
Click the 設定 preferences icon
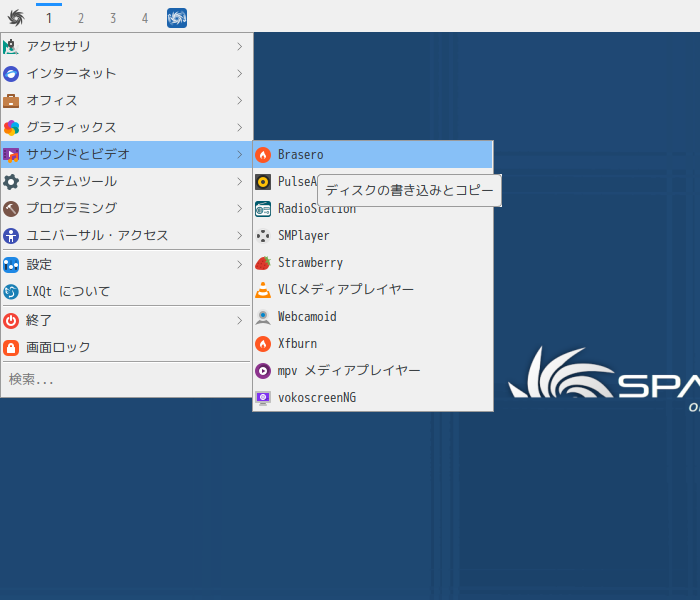11,265
